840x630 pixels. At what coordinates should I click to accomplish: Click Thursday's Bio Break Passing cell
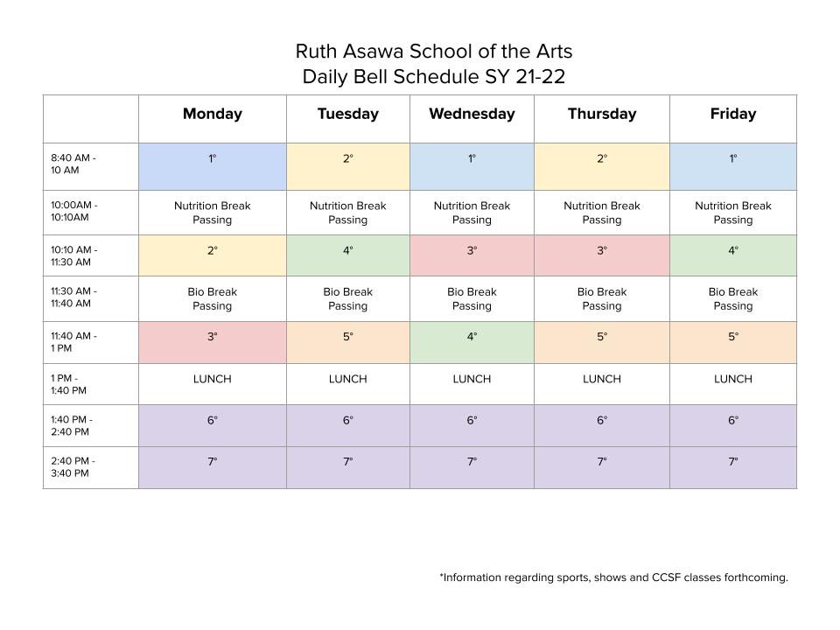pyautogui.click(x=602, y=299)
